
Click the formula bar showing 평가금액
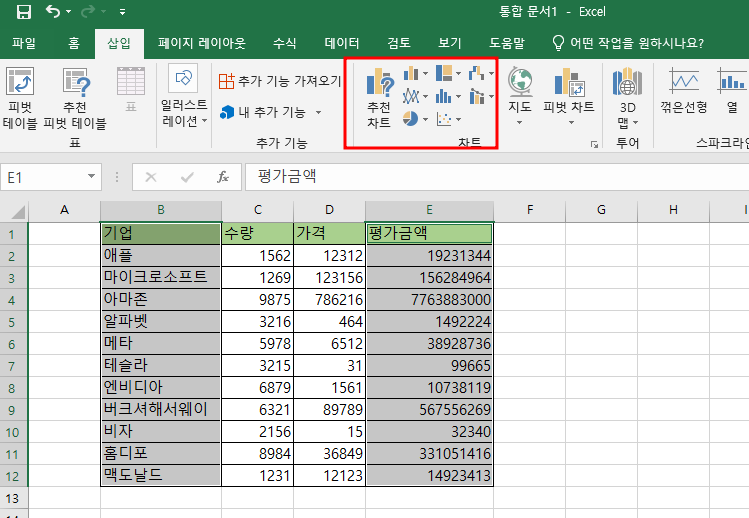pos(497,177)
